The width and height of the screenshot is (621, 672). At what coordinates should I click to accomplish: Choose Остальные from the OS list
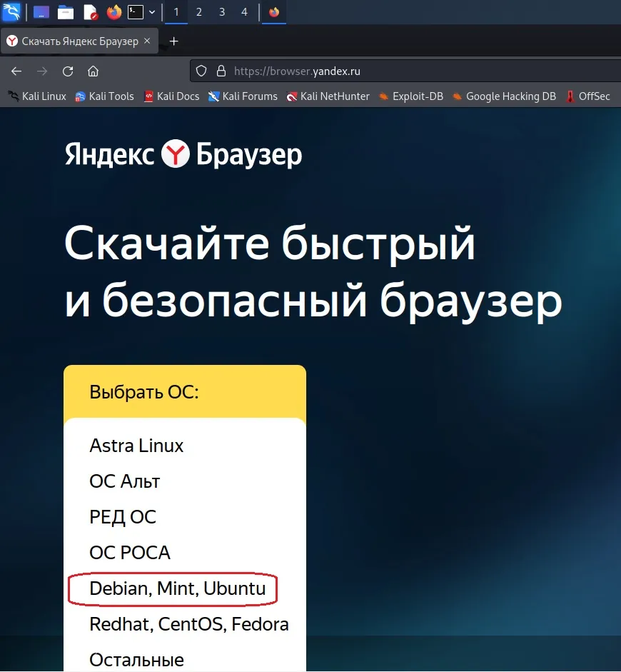[x=136, y=660]
